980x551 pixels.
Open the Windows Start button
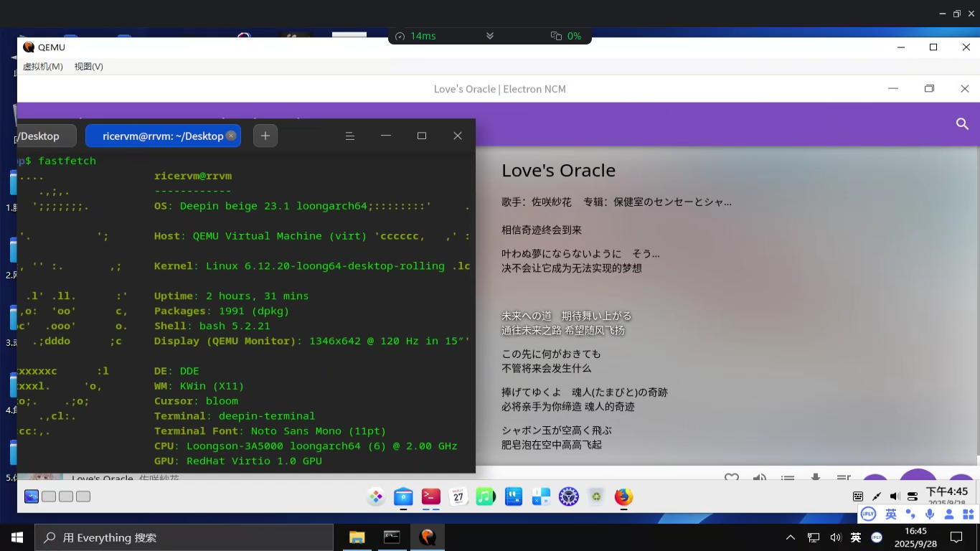pos(17,537)
